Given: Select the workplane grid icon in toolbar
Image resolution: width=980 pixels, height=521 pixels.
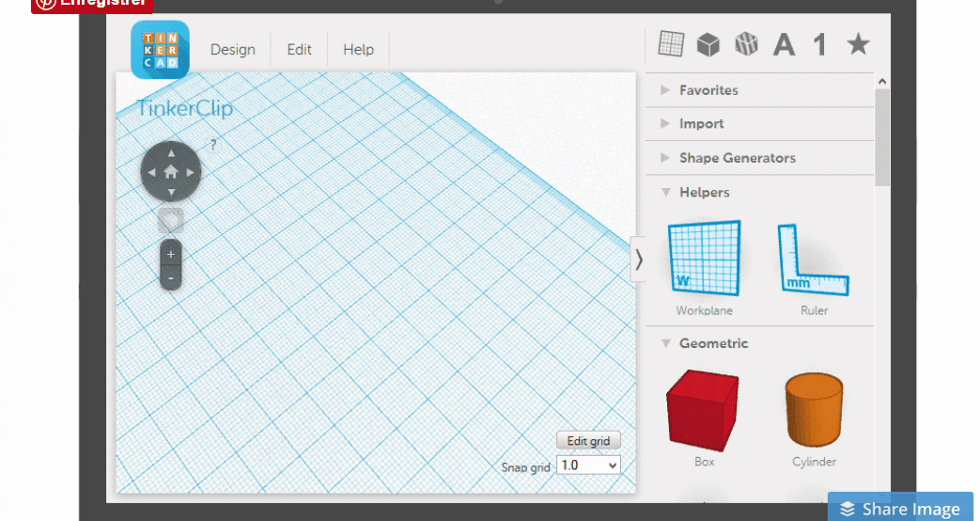Looking at the screenshot, I should (671, 44).
